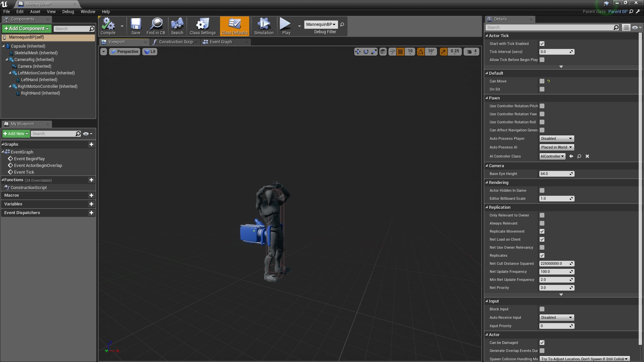The image size is (644, 362).
Task: Enable the Block Input checkbox
Action: pyautogui.click(x=542, y=309)
